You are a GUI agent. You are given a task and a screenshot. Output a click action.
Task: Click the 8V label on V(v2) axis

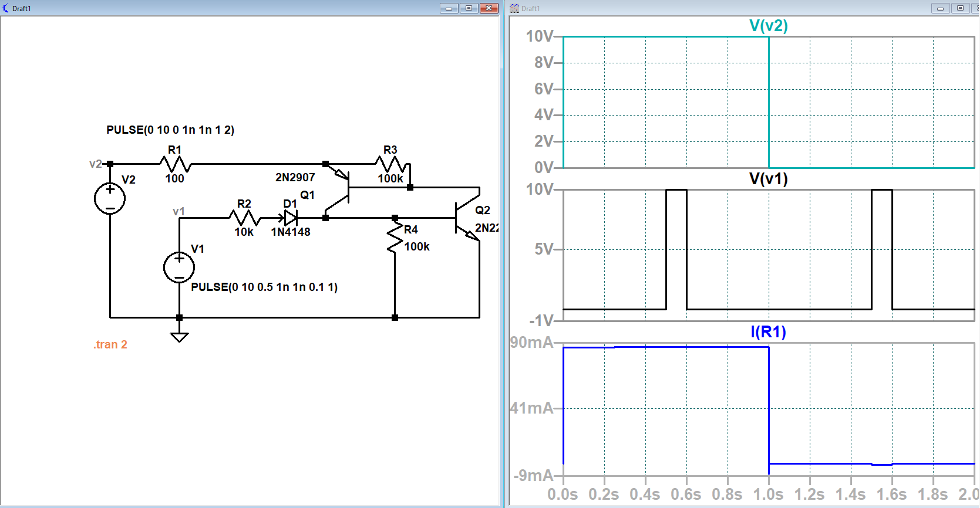pyautogui.click(x=544, y=63)
